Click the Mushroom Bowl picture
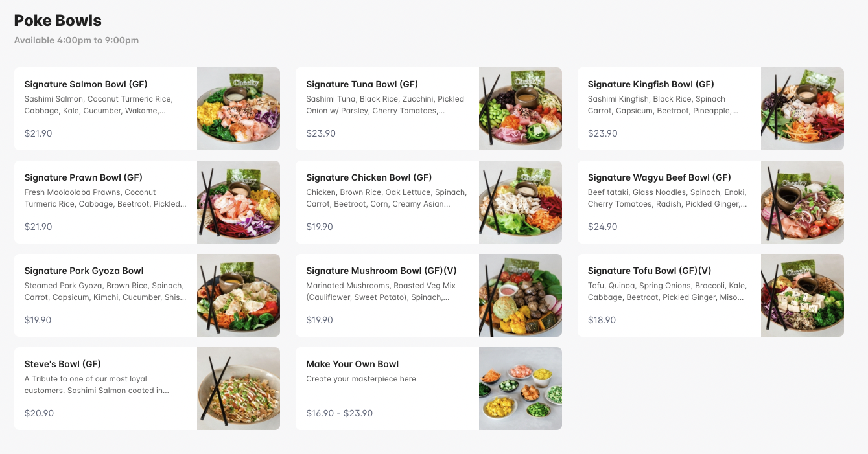 click(520, 295)
